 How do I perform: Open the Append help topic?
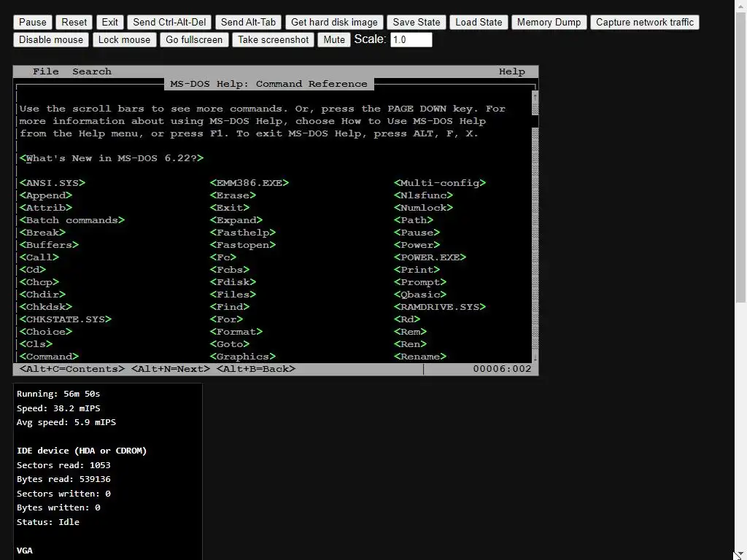click(x=46, y=195)
